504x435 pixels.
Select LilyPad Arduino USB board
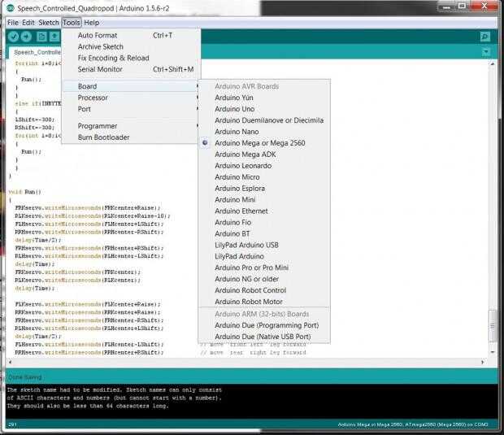264,245
